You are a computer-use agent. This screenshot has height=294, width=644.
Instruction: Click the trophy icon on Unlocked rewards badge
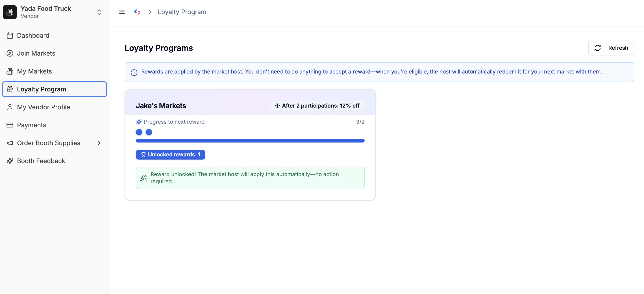click(x=143, y=154)
